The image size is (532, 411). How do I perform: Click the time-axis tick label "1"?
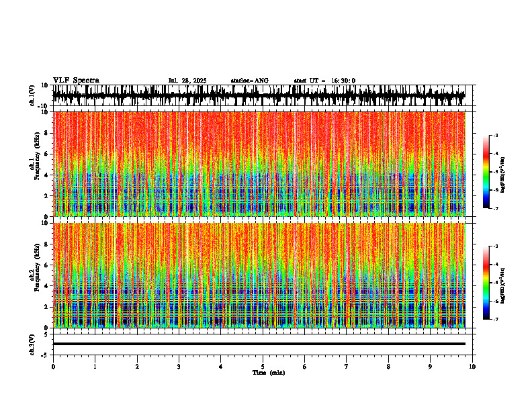[95, 367]
